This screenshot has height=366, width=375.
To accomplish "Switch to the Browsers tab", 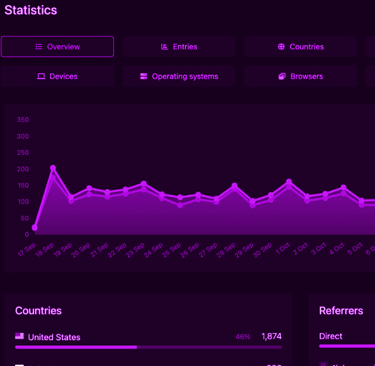I will pos(300,76).
